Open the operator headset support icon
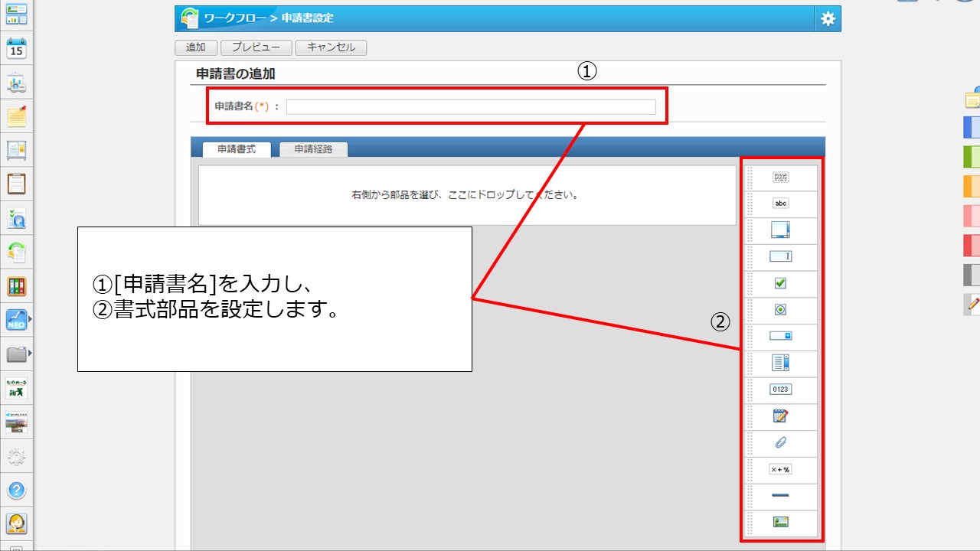 tap(17, 523)
